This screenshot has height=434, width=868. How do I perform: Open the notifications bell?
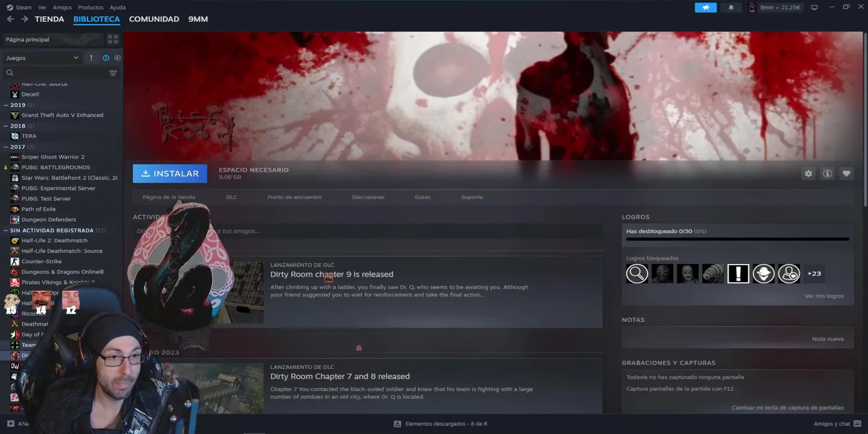(731, 7)
